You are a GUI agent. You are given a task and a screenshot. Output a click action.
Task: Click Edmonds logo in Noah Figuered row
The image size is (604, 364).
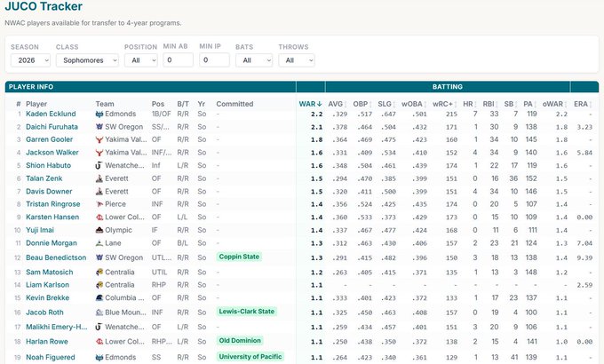click(x=99, y=358)
